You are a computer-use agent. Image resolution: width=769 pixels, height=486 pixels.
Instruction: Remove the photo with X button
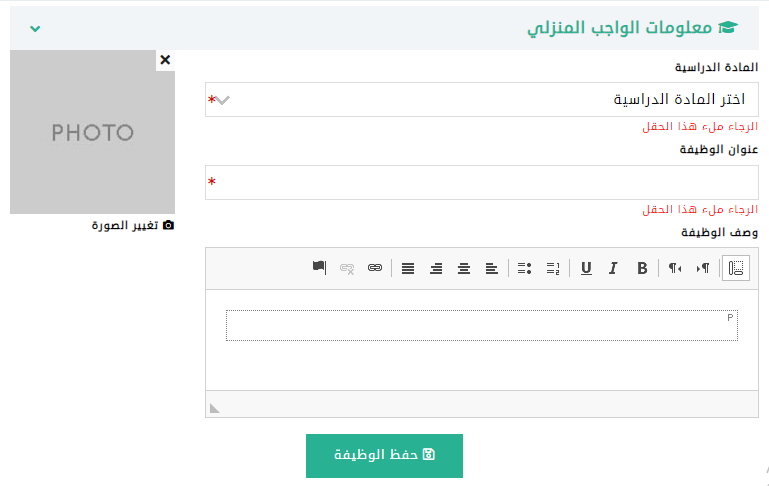[165, 60]
